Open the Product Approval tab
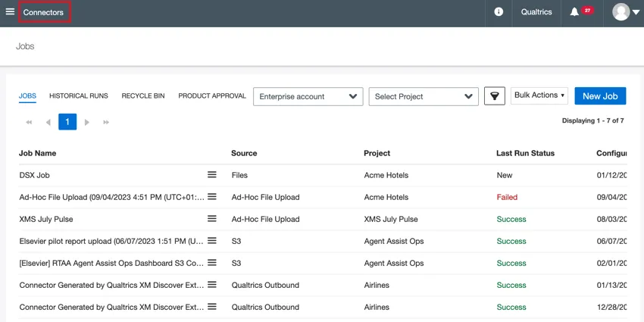Viewport: 644px width, 322px height. pyautogui.click(x=212, y=96)
